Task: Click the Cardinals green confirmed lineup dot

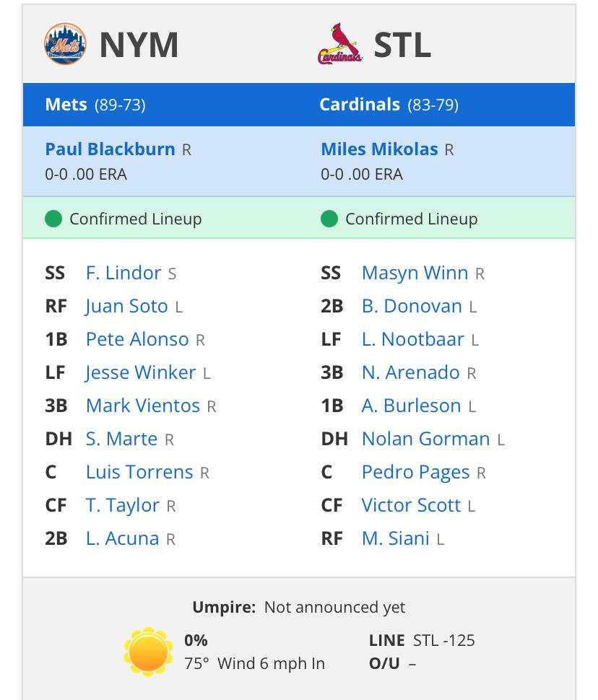Action: [x=329, y=219]
